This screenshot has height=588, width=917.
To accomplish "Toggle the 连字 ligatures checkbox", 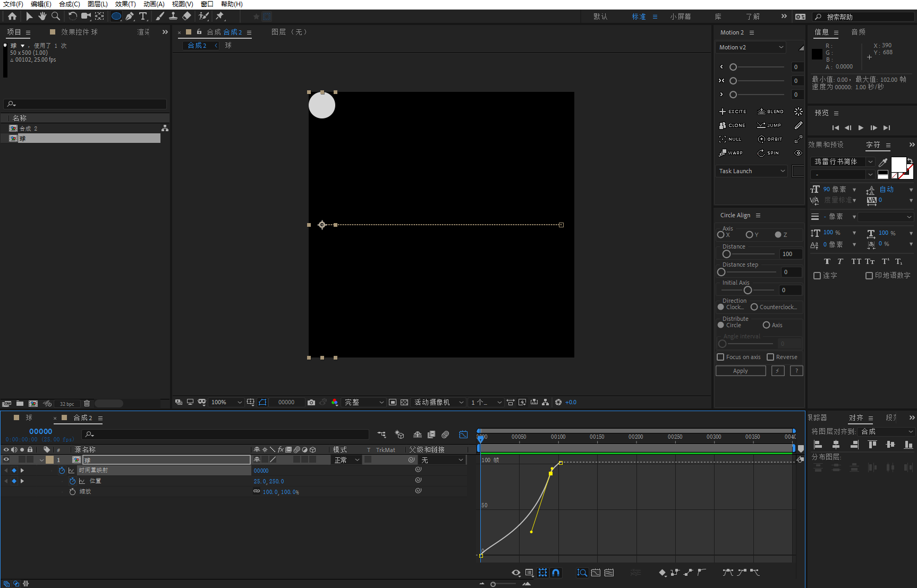I will click(817, 276).
